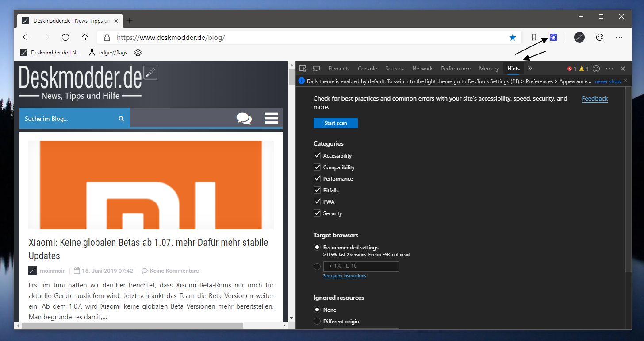
Task: Click the custom browserslist query field
Action: [361, 267]
